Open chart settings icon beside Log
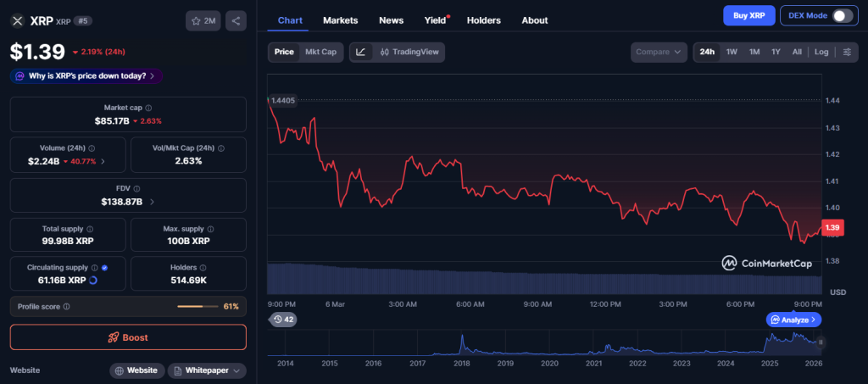 coord(846,52)
